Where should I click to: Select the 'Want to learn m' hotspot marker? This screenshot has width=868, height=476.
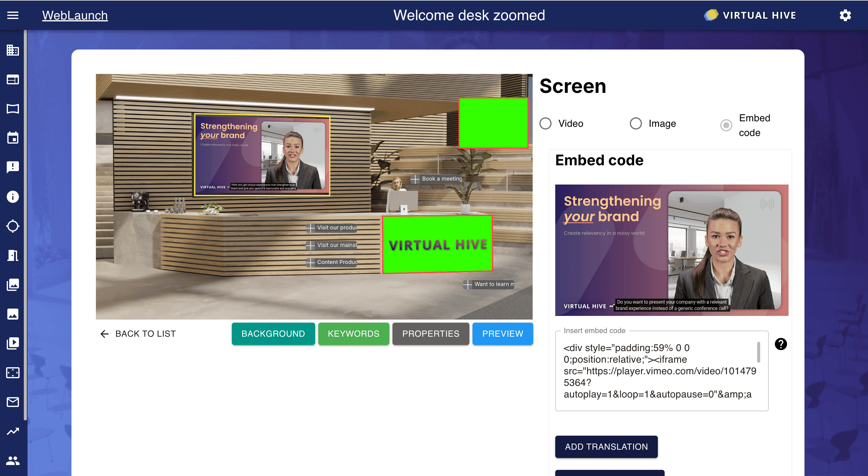point(489,284)
